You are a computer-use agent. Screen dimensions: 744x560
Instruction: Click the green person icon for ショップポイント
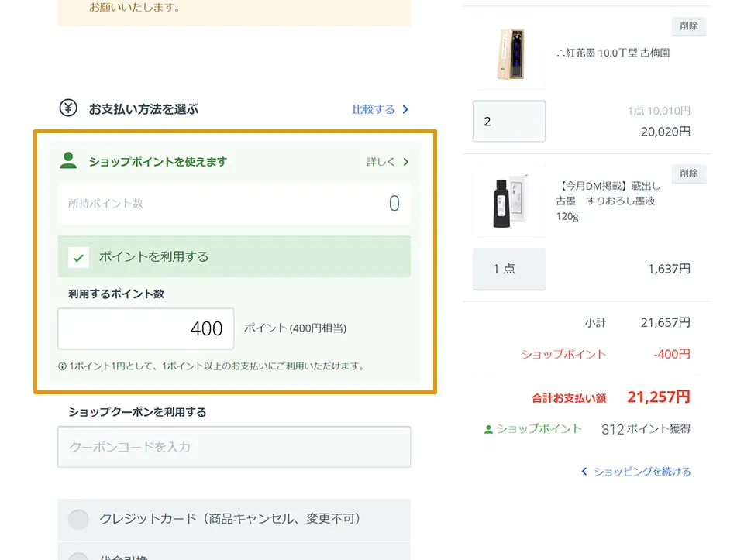pyautogui.click(x=68, y=161)
